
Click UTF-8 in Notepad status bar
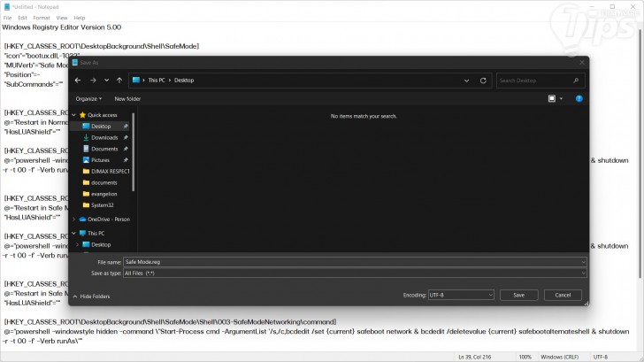coord(601,357)
